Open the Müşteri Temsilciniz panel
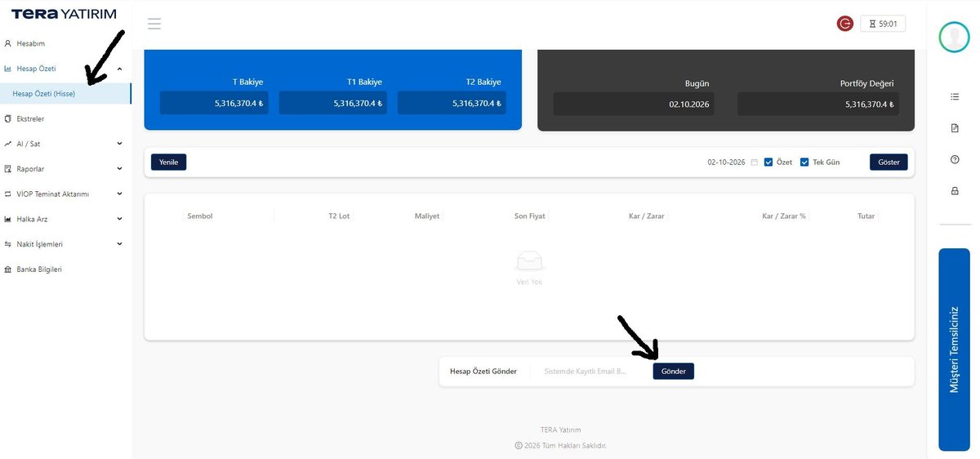This screenshot has width=980, height=459. tap(954, 350)
